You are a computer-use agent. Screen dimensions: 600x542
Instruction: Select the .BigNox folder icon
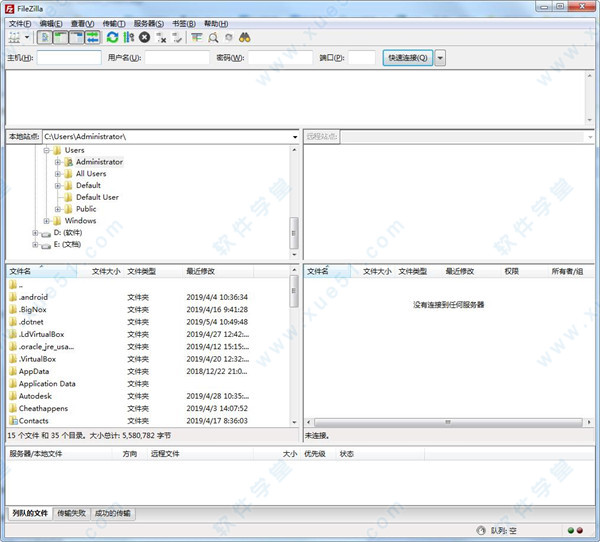(x=13, y=309)
